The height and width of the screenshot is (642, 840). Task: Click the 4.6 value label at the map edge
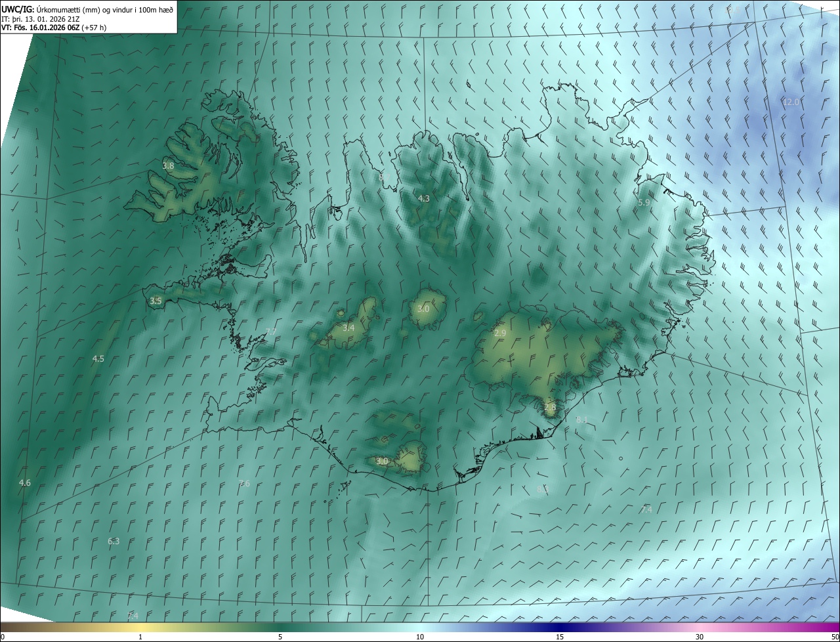pyautogui.click(x=25, y=482)
